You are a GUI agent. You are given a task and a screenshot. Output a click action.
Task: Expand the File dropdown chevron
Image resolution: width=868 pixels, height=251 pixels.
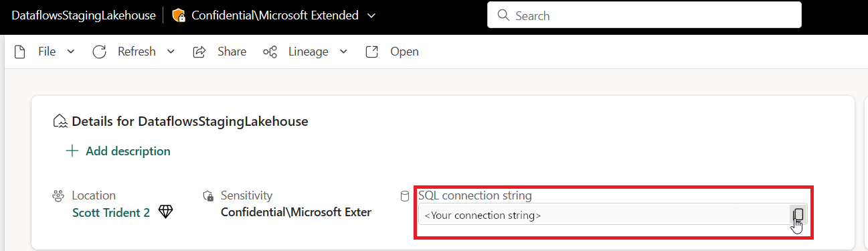tap(71, 52)
